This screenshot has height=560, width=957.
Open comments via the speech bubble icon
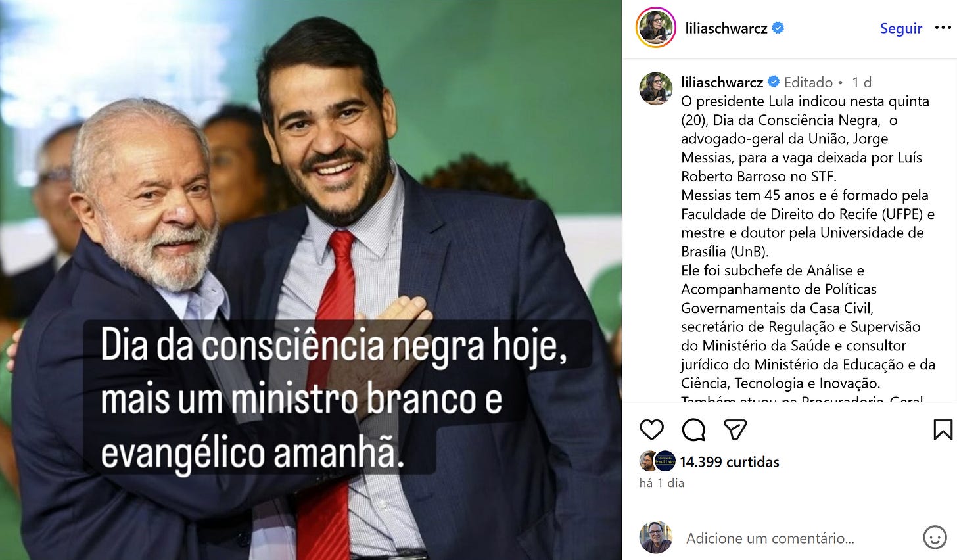coord(693,430)
